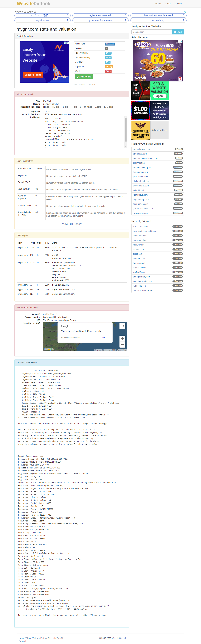Open the footer Contact link
The width and height of the screenshot is (201, 644).
[22, 641]
